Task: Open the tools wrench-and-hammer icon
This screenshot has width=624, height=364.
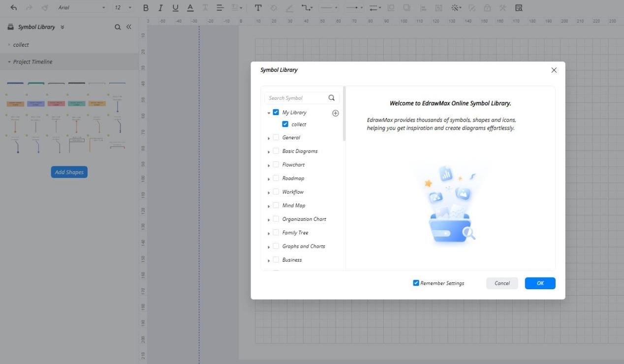Action: (502, 8)
